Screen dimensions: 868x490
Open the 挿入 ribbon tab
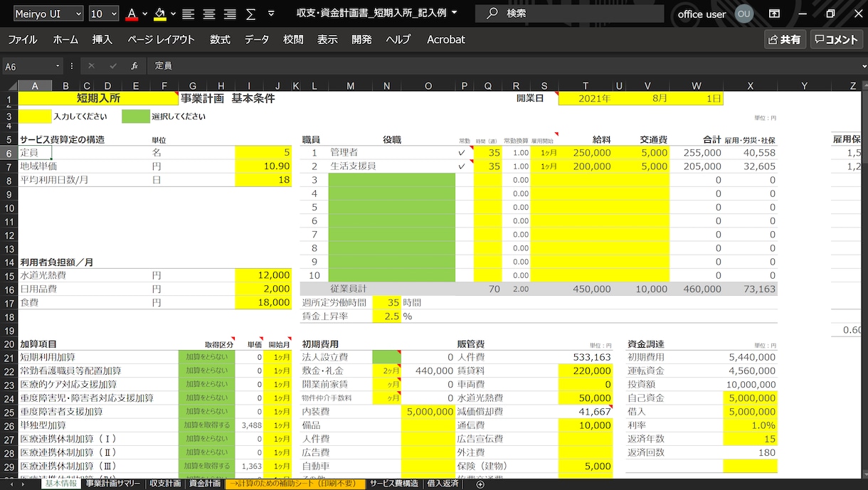(102, 40)
